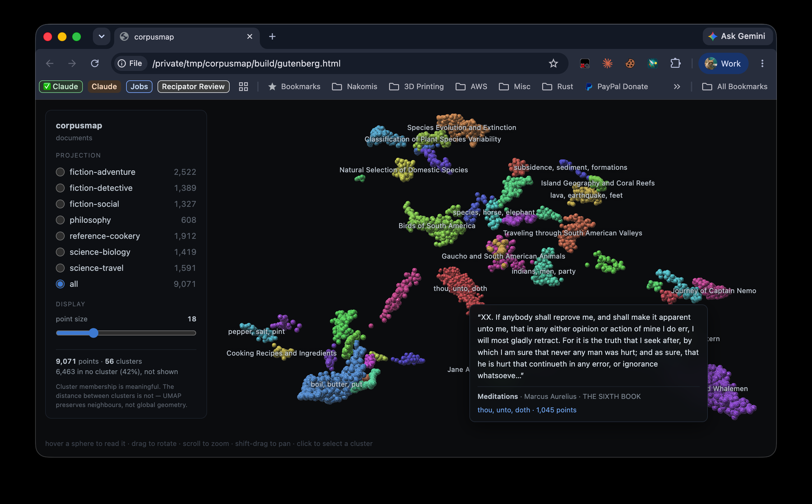This screenshot has width=812, height=504.
Task: Click the cookie extension icon
Action: tap(630, 64)
